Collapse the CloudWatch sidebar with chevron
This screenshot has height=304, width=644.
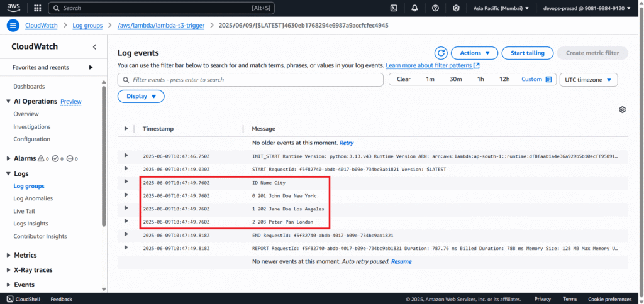[95, 46]
